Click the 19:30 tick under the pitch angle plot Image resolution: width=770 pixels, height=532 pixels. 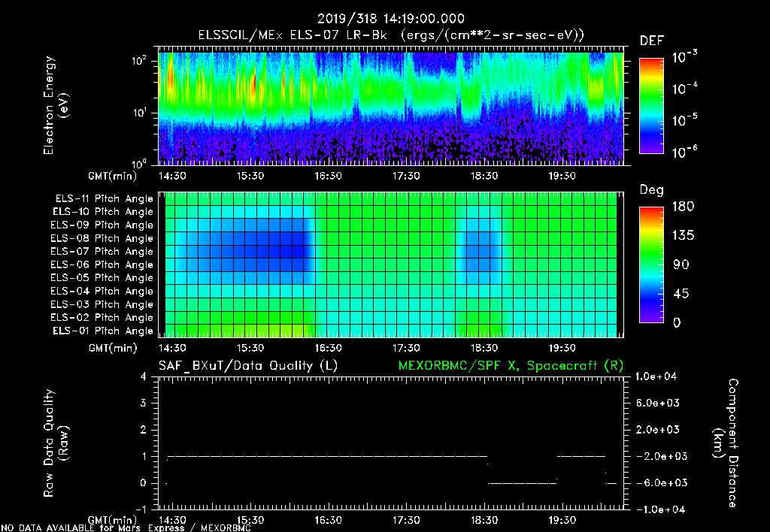562,348
